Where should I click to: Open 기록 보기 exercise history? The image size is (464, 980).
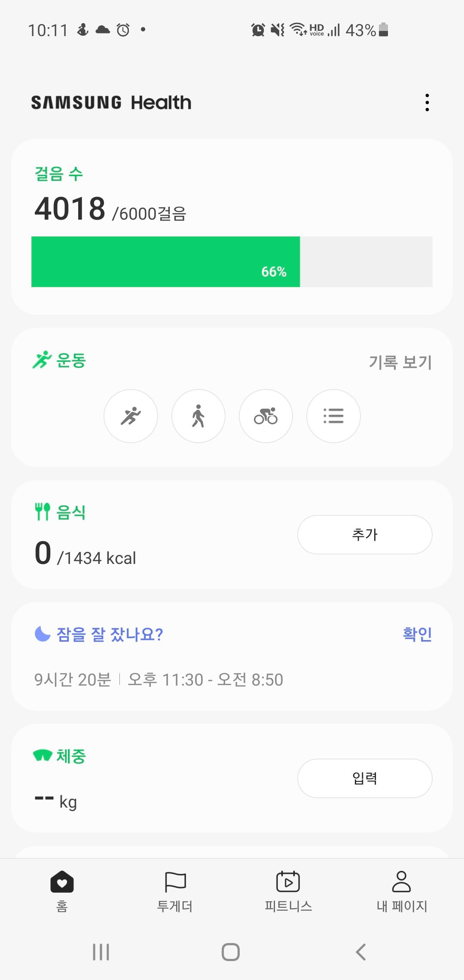tap(400, 362)
